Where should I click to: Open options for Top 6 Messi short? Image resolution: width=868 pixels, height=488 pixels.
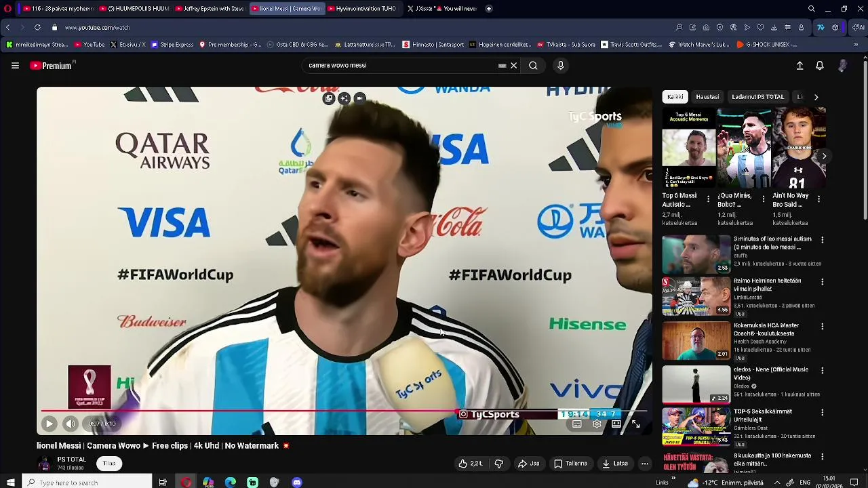[x=708, y=199]
